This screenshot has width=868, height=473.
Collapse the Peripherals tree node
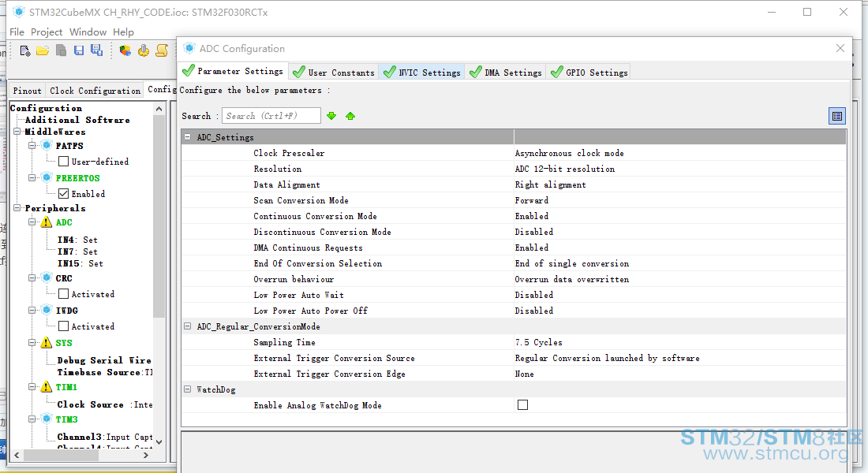[17, 208]
